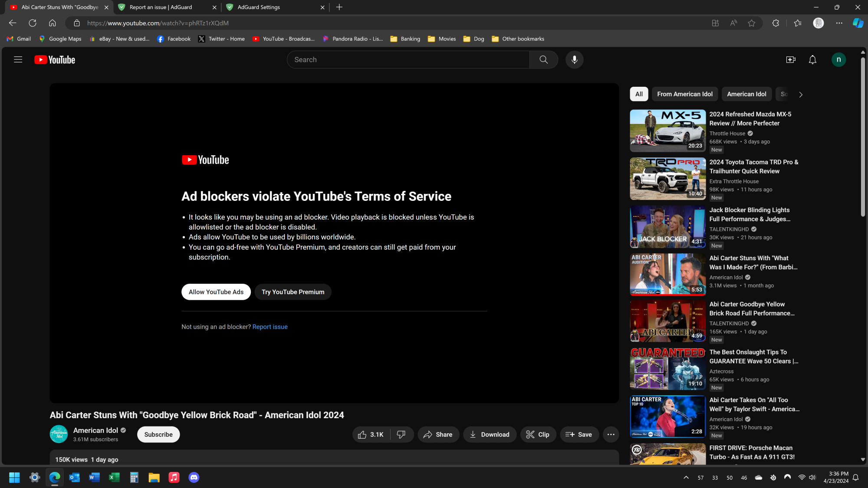
Task: Dislike the video with thumbs down
Action: 401,434
